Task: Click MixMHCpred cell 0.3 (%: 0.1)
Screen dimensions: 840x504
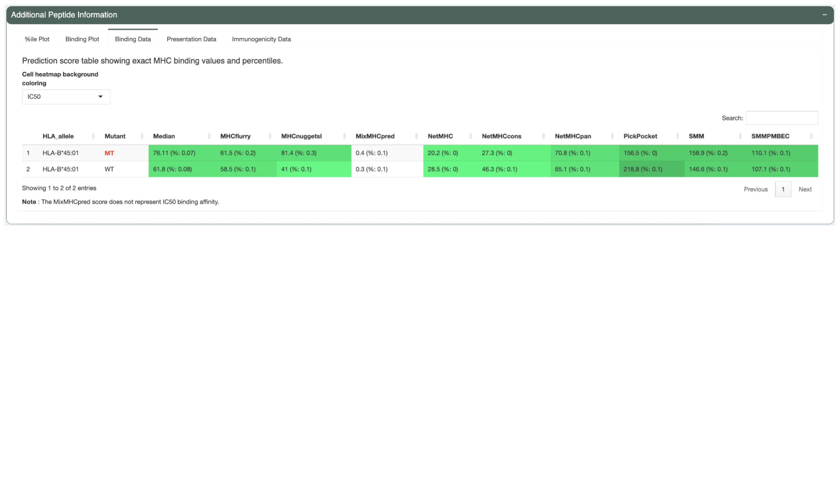Action: pos(387,169)
